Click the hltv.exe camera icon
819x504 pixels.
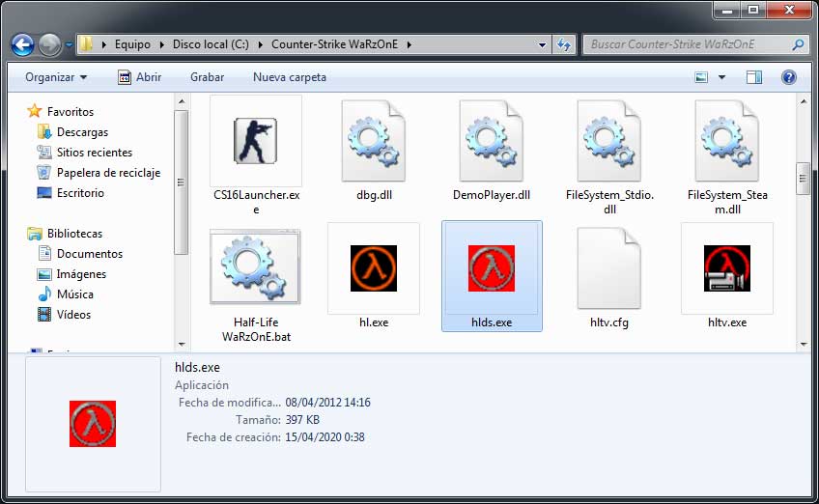[x=726, y=267]
